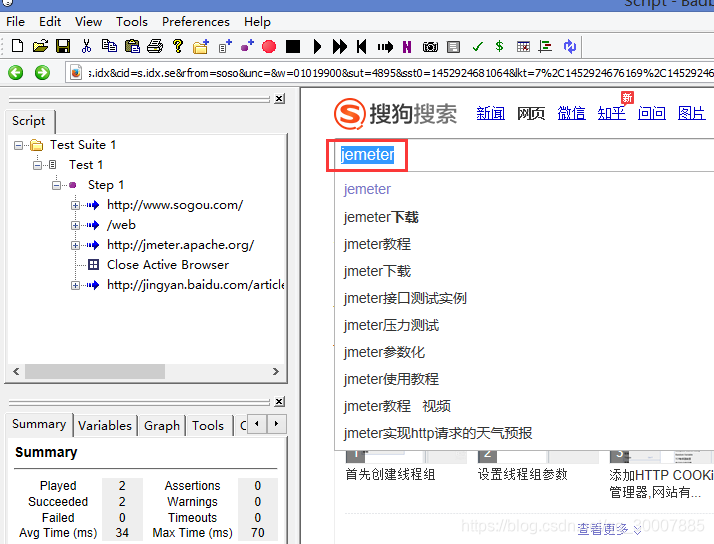Expand the /web tree node
The height and width of the screenshot is (544, 714).
tap(75, 225)
